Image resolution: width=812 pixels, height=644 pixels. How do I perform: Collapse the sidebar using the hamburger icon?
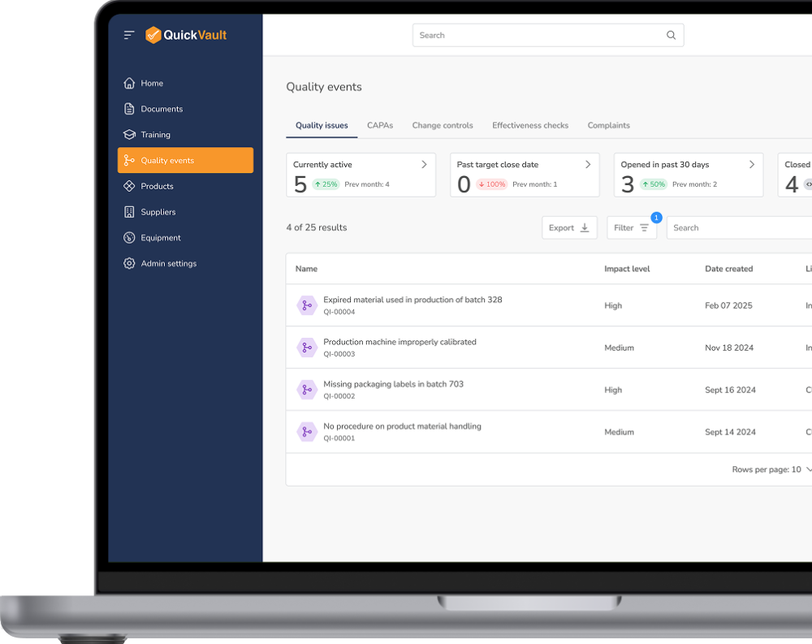(x=129, y=35)
